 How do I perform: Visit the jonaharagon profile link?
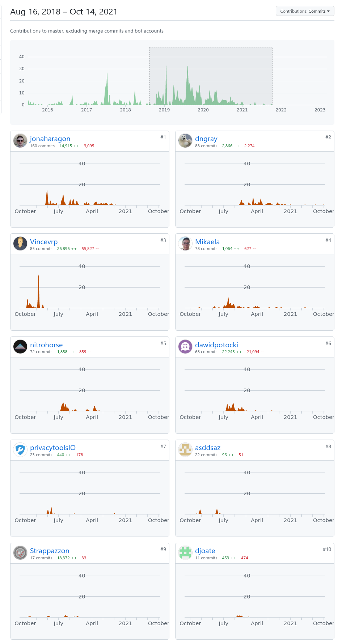click(x=50, y=139)
